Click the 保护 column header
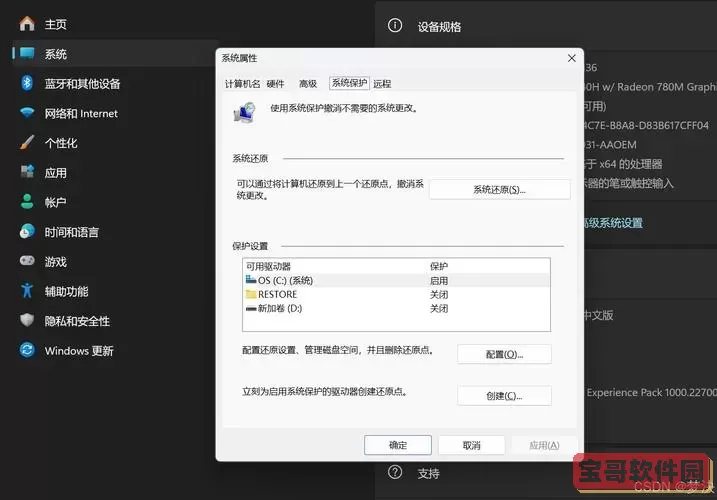Screen dimensions: 717x500 (x=439, y=266)
